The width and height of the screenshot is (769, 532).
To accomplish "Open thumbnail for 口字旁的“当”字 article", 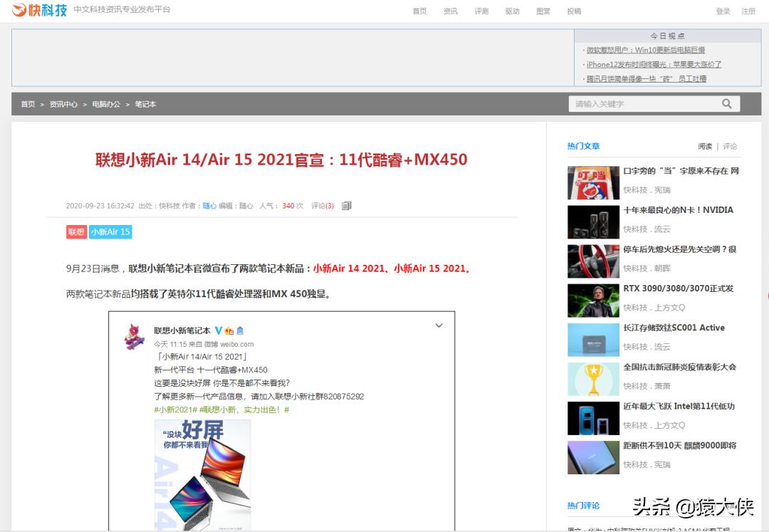I will (593, 183).
